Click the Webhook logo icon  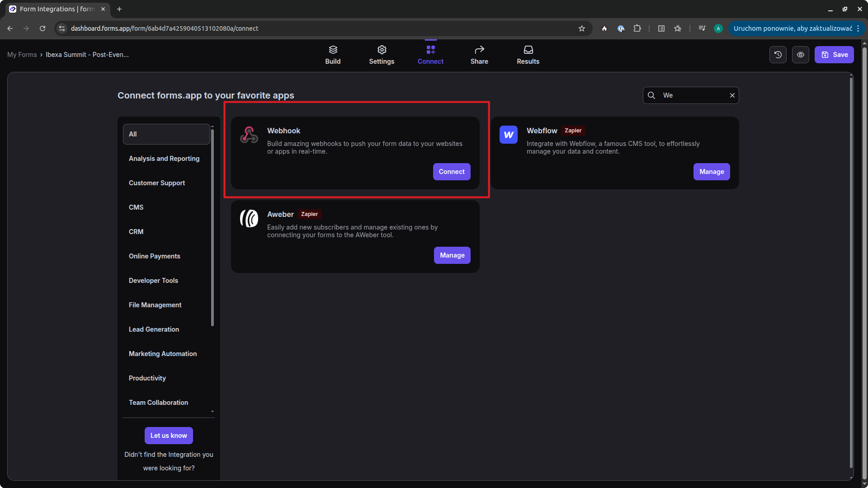(x=249, y=135)
